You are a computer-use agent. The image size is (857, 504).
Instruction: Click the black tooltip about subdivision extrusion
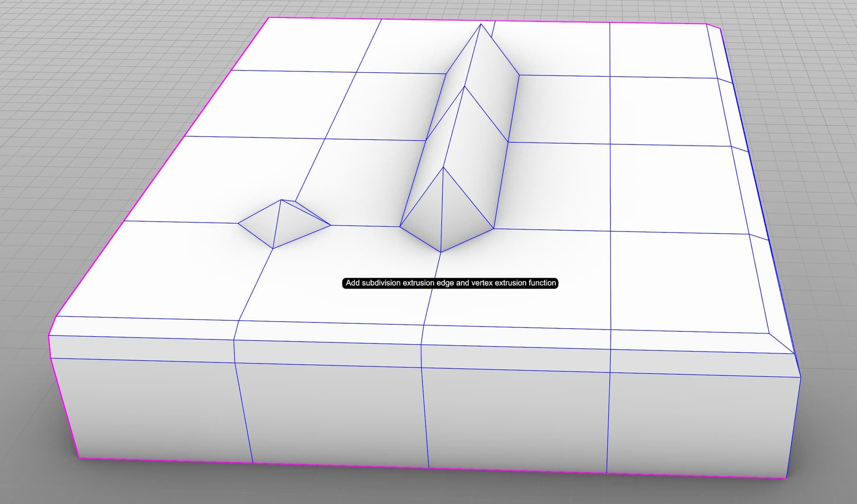click(x=450, y=283)
